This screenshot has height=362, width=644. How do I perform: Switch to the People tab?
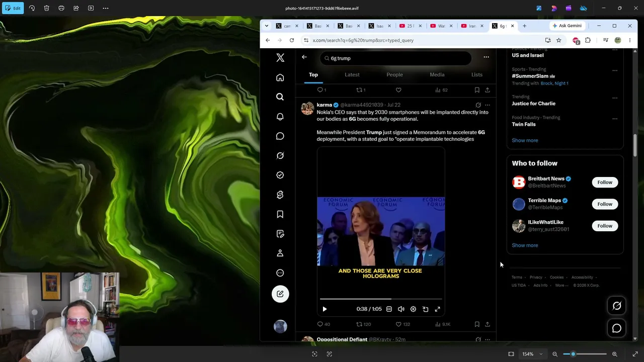point(394,75)
